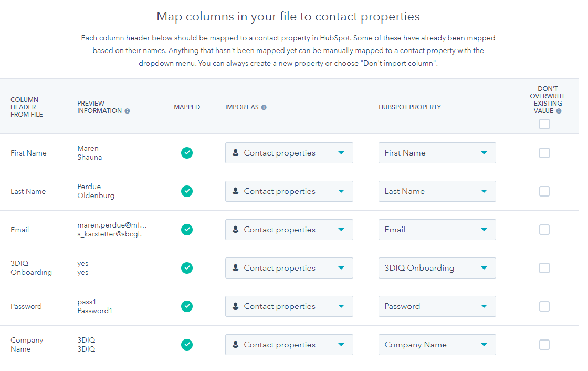This screenshot has height=371, width=588.
Task: Open Import As dropdown for Company Name row
Action: coord(289,345)
